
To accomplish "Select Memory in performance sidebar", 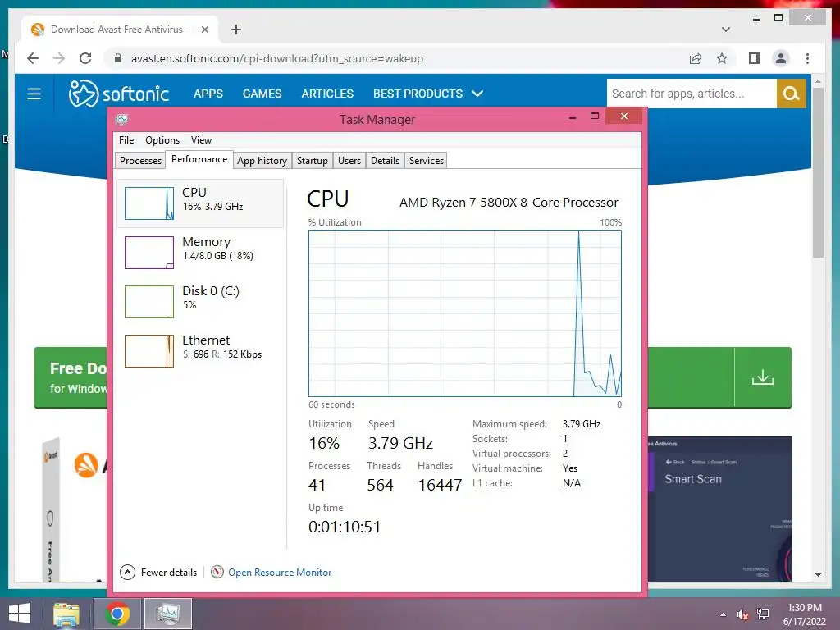I will [200, 253].
